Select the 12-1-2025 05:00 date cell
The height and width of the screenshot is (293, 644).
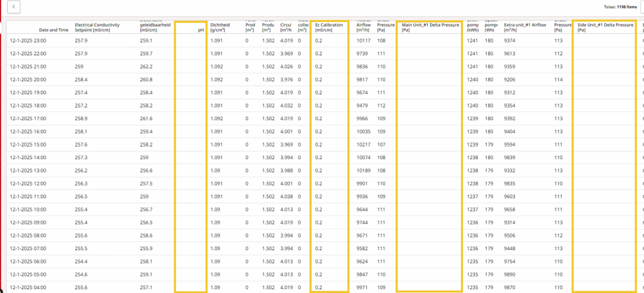[x=28, y=275]
